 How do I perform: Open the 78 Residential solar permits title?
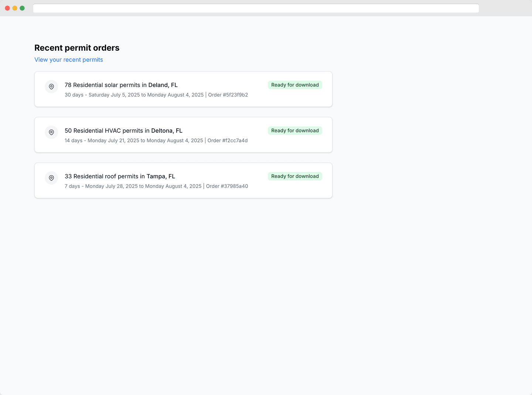pos(121,85)
